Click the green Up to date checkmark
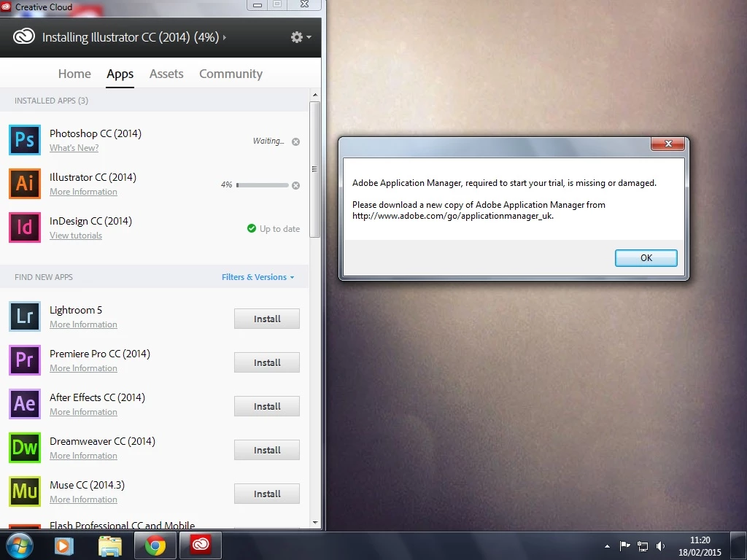The height and width of the screenshot is (560, 747). [x=252, y=228]
